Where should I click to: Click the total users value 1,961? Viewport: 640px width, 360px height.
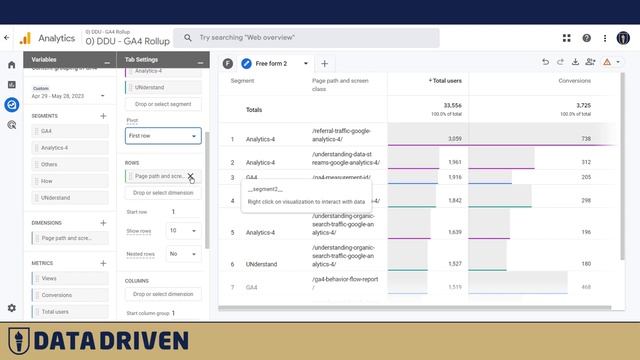pyautogui.click(x=455, y=162)
